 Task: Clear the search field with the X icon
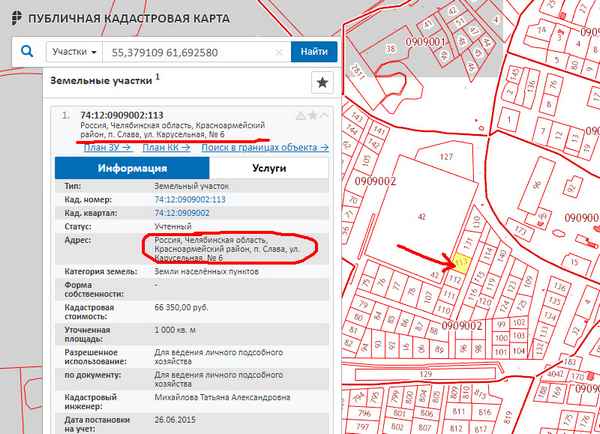(279, 51)
